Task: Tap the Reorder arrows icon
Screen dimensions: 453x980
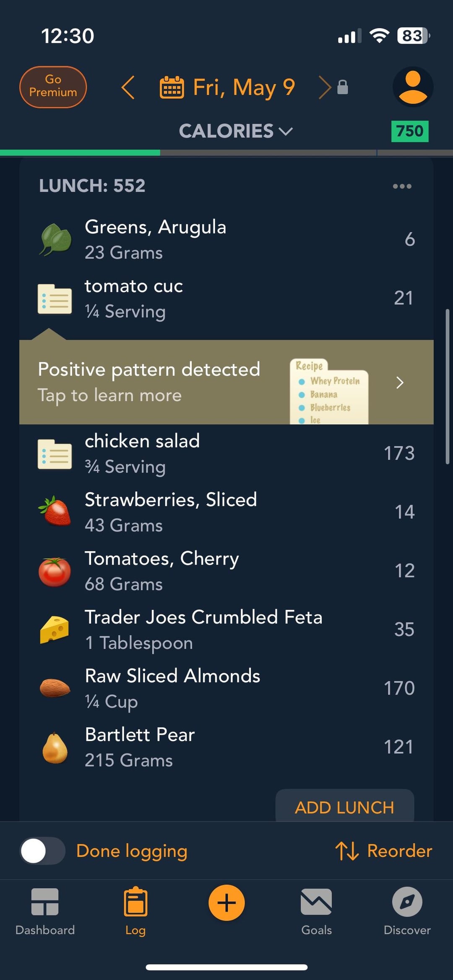Action: pyautogui.click(x=347, y=851)
